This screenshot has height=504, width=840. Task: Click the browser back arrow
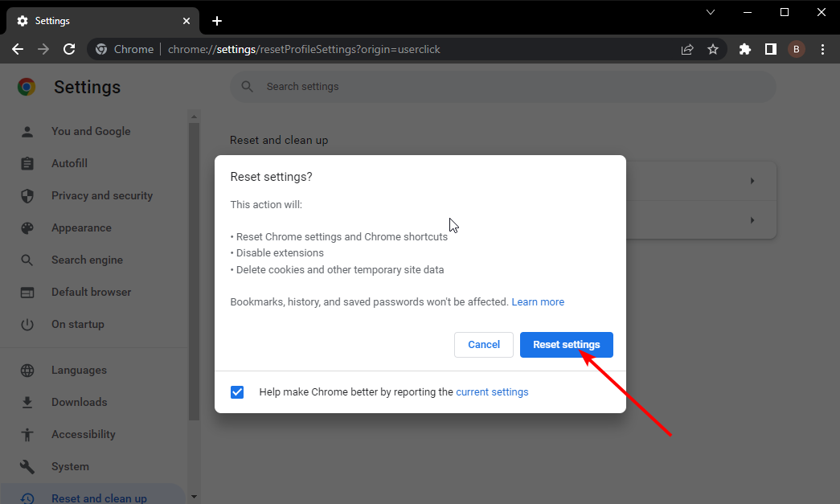click(18, 49)
